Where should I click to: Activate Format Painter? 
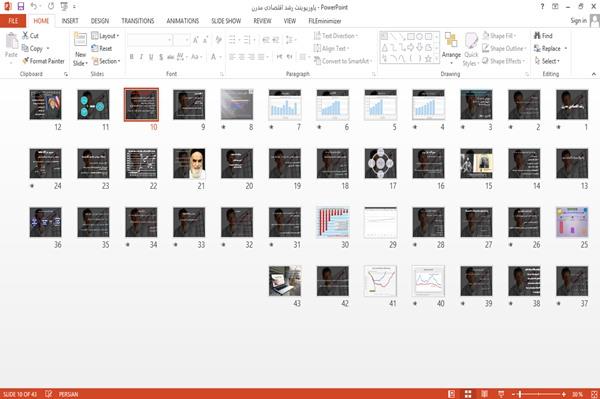click(44, 61)
